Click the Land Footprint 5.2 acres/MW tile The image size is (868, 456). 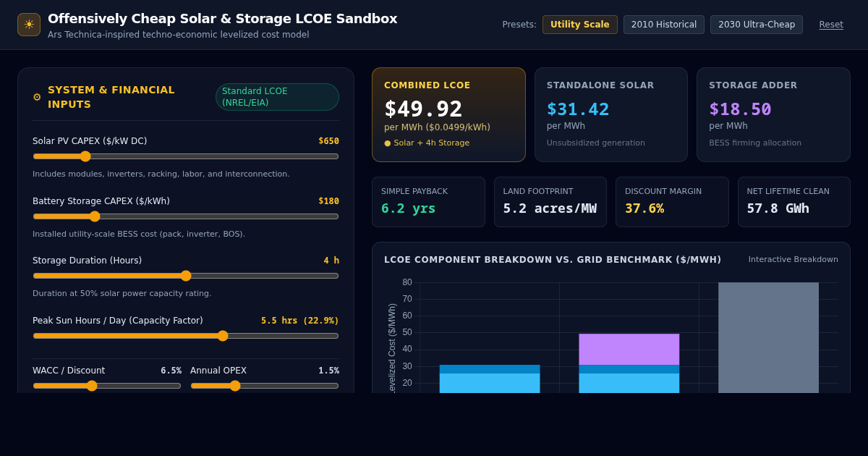click(550, 202)
